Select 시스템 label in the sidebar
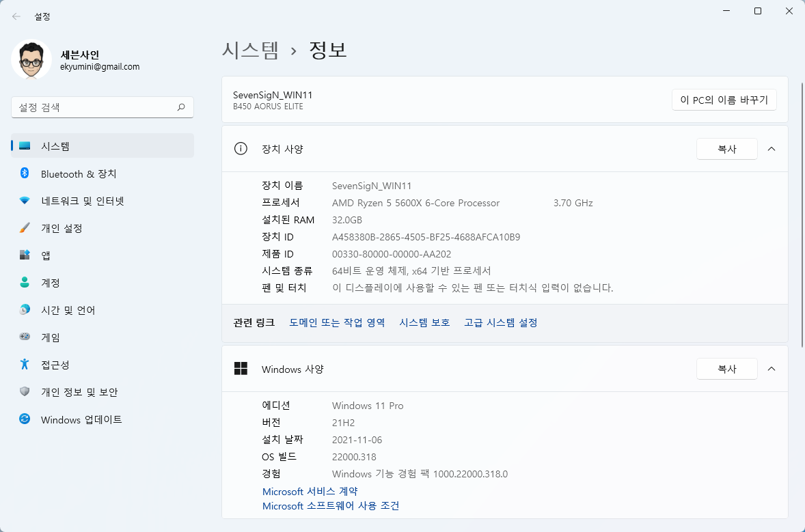 click(x=55, y=146)
